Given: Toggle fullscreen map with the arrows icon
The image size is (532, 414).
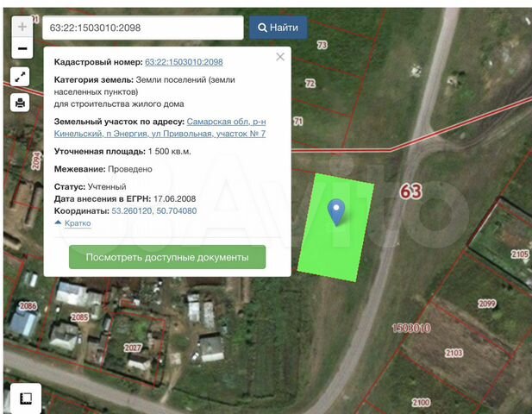Looking at the screenshot, I should [x=22, y=77].
